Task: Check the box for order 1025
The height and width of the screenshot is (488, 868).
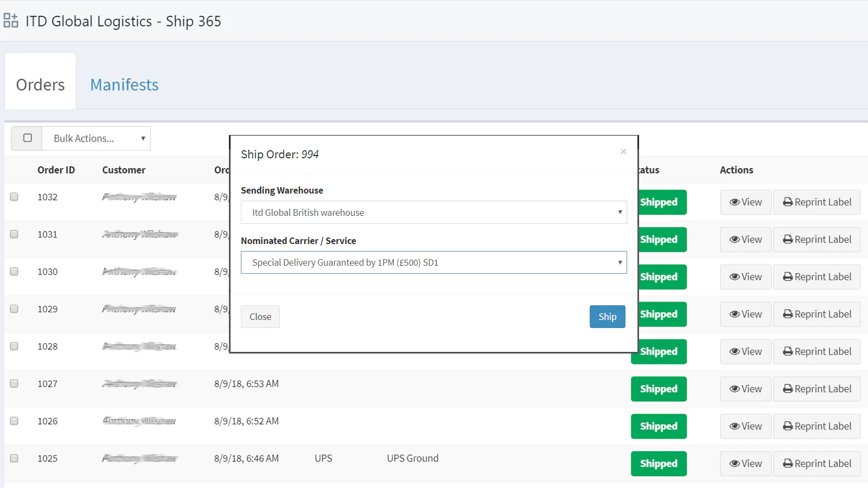Action: [14, 458]
